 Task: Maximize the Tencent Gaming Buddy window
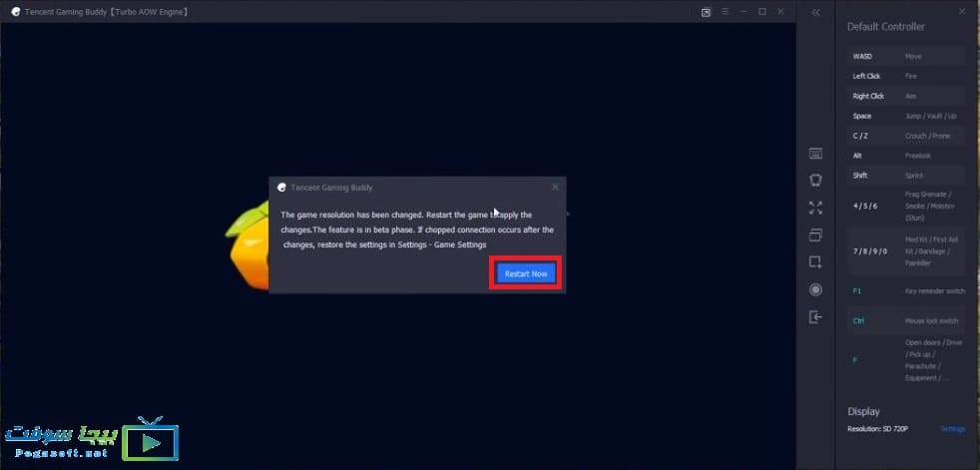tap(761, 12)
